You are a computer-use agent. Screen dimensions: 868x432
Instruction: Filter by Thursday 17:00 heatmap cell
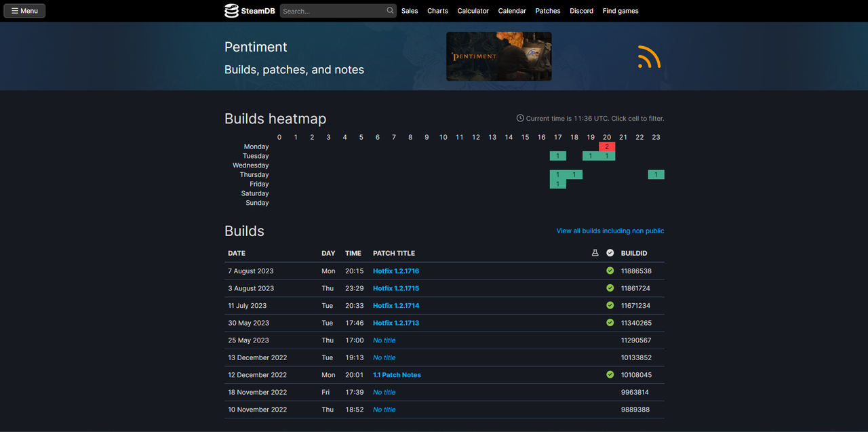point(557,175)
